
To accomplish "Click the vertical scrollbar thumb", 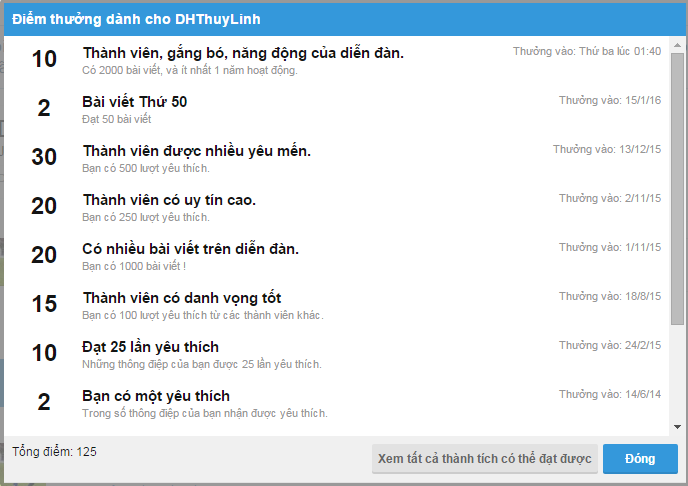I will coord(677,189).
